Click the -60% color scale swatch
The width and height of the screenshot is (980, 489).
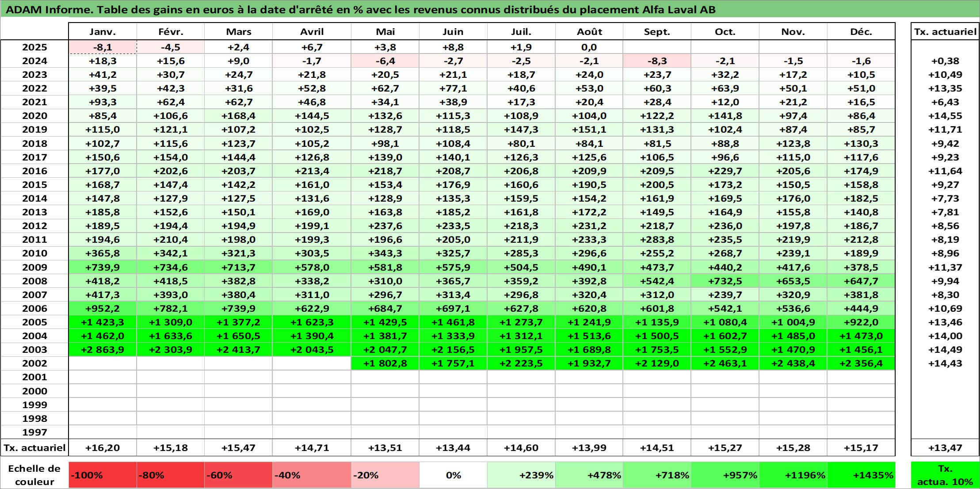click(x=238, y=475)
